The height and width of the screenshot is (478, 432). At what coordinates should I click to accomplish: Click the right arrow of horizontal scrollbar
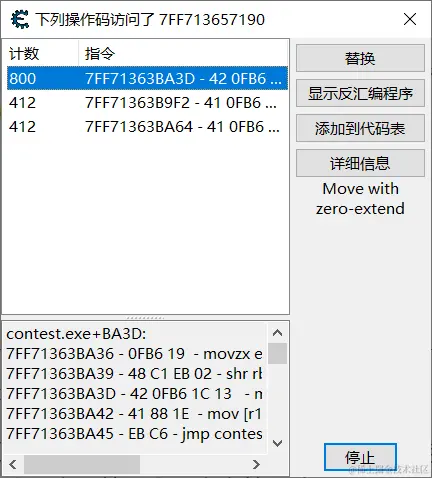tap(256, 464)
